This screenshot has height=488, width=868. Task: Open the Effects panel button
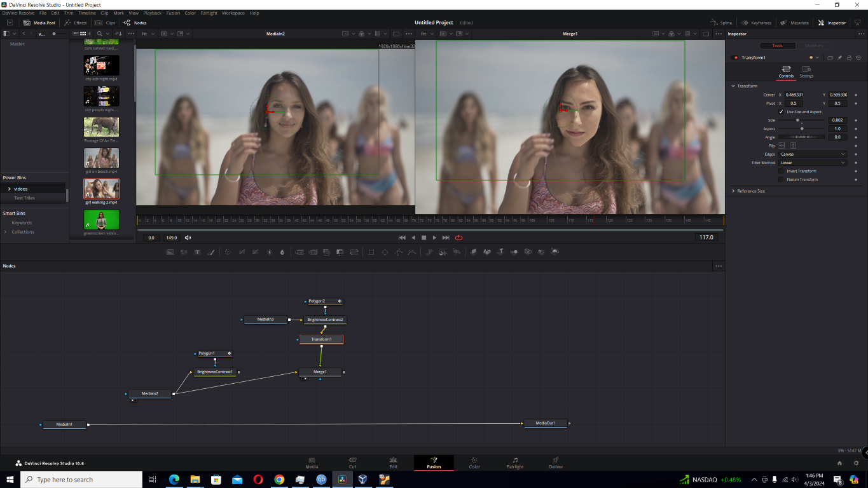[x=75, y=23]
